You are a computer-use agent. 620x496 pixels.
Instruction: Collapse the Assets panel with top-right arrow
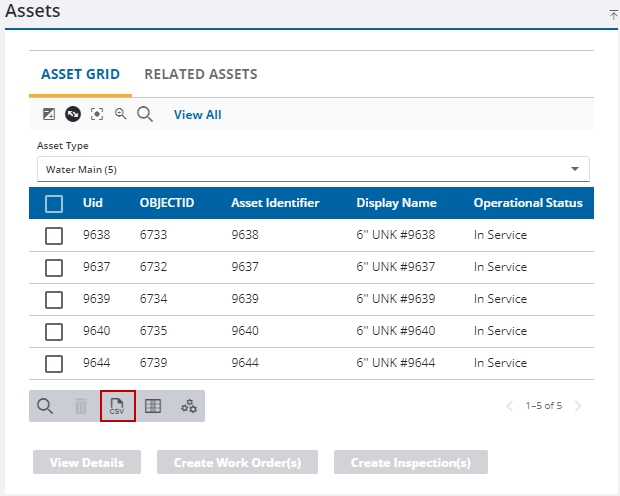613,14
